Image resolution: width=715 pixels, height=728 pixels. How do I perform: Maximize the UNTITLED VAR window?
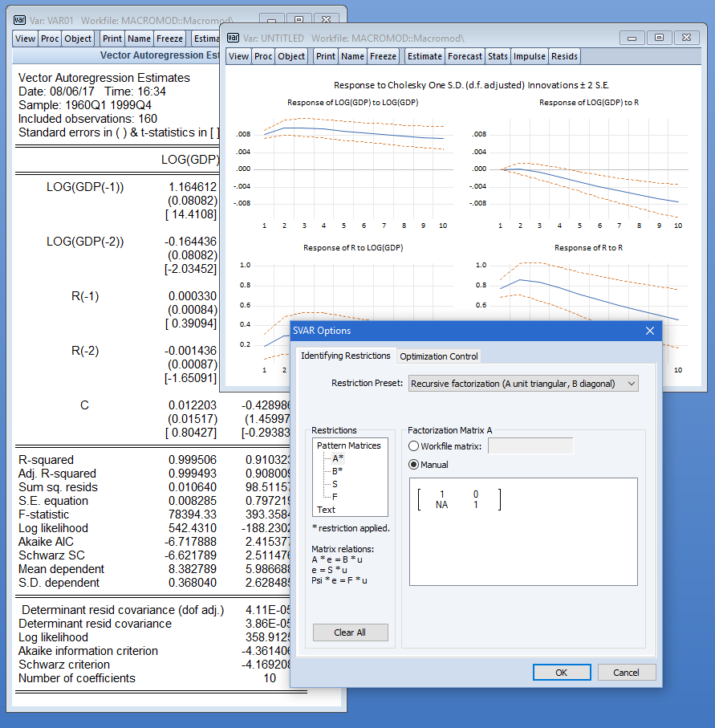(660, 38)
